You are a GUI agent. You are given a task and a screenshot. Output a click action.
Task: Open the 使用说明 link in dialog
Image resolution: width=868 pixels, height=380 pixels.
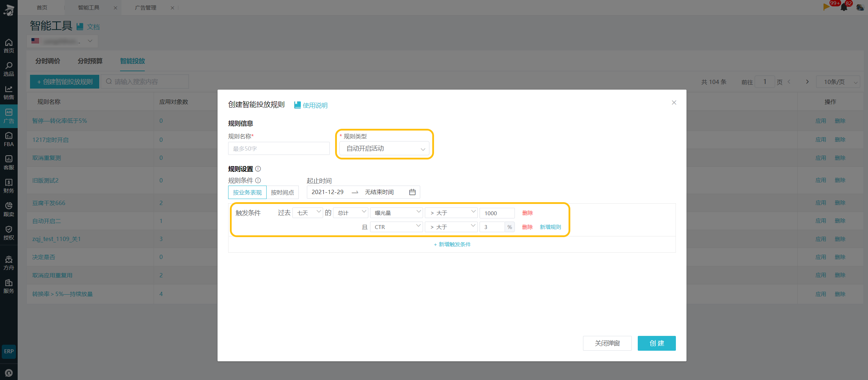tap(311, 105)
